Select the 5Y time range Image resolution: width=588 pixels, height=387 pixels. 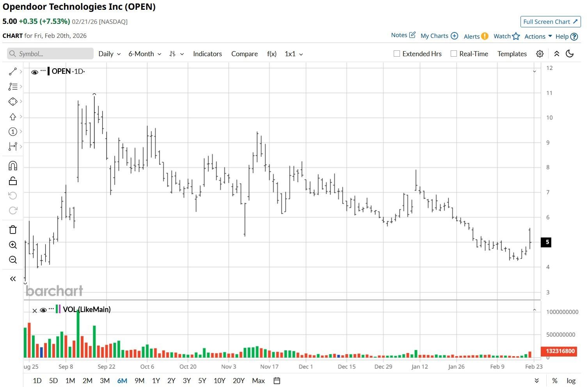202,381
